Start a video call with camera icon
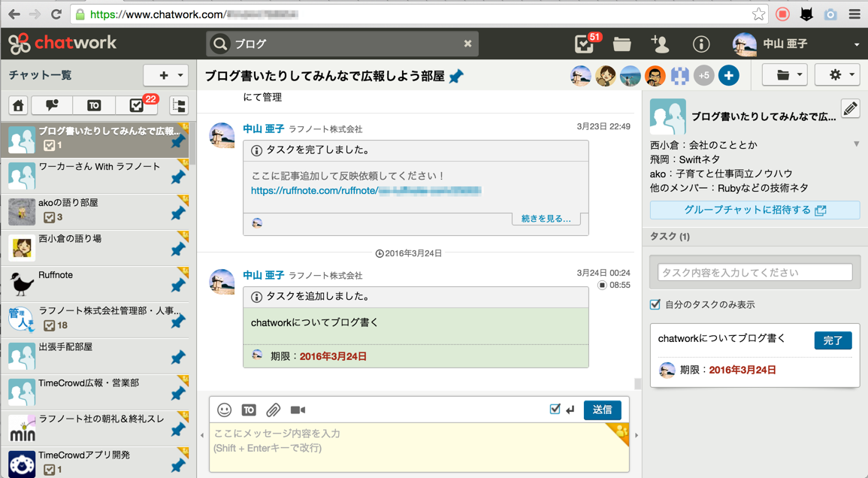 click(x=298, y=410)
